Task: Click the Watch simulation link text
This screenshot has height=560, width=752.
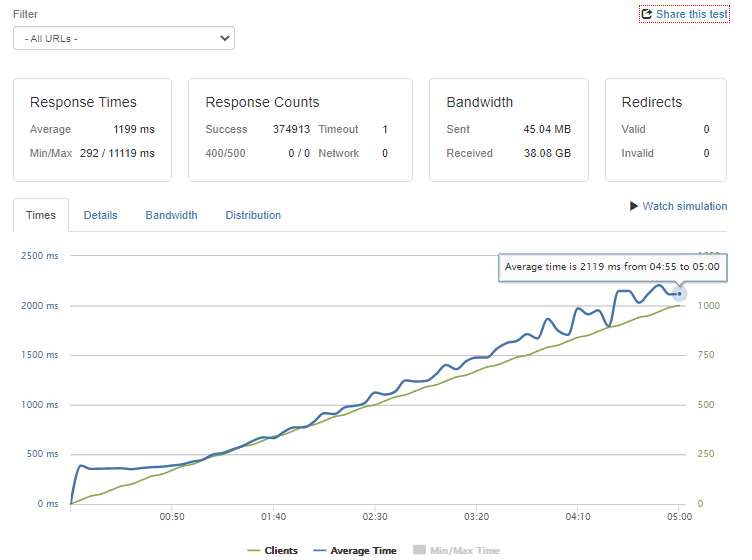Action: (685, 206)
